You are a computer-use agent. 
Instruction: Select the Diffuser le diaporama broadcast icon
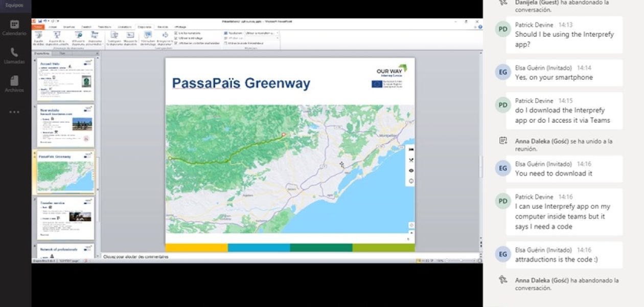pyautogui.click(x=80, y=36)
